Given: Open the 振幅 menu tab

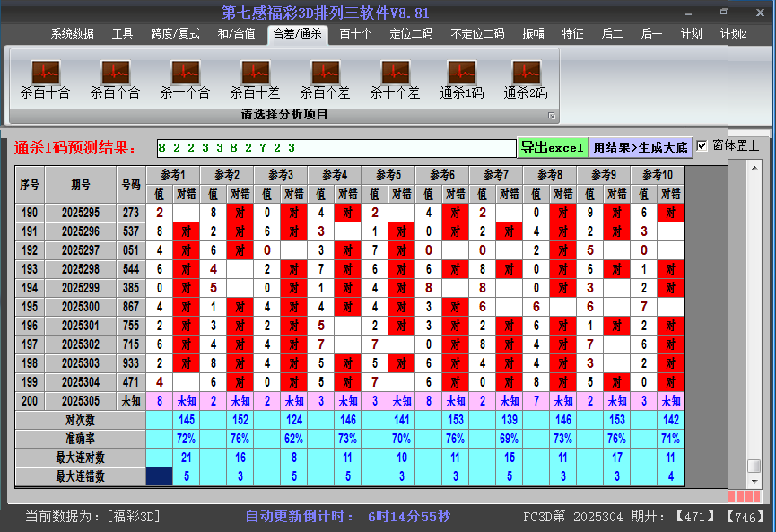Looking at the screenshot, I should (x=533, y=34).
